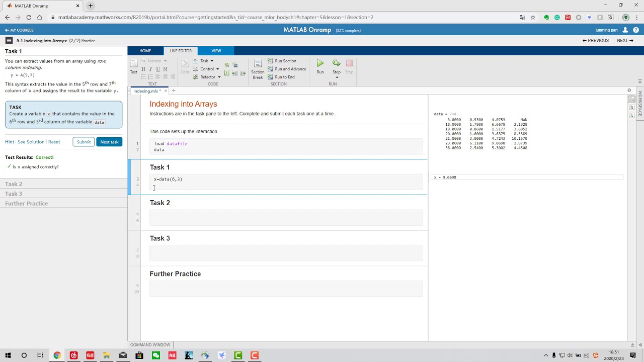
Task: Open new browser tab
Action: (91, 6)
